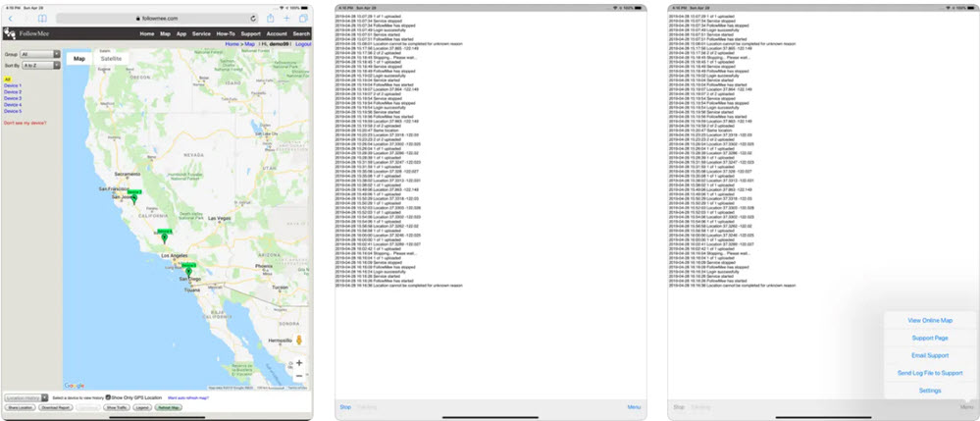Reload the followmee.com page
The height and width of the screenshot is (421, 980).
(x=254, y=19)
